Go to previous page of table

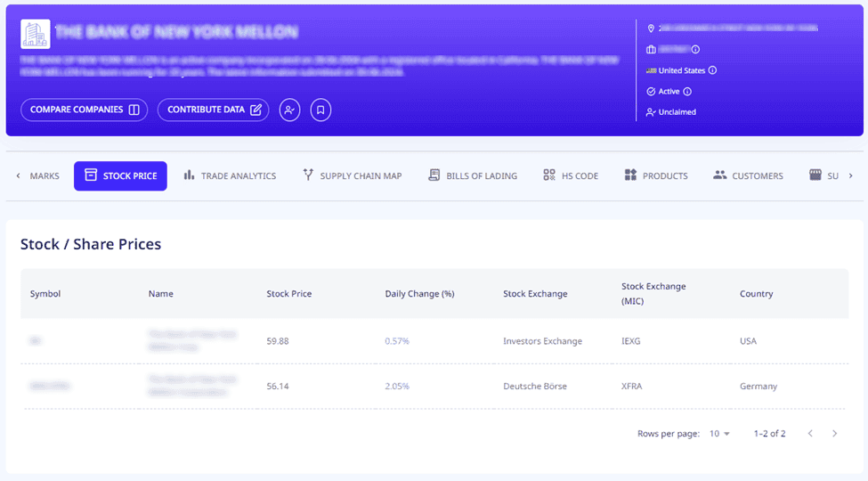pyautogui.click(x=810, y=433)
